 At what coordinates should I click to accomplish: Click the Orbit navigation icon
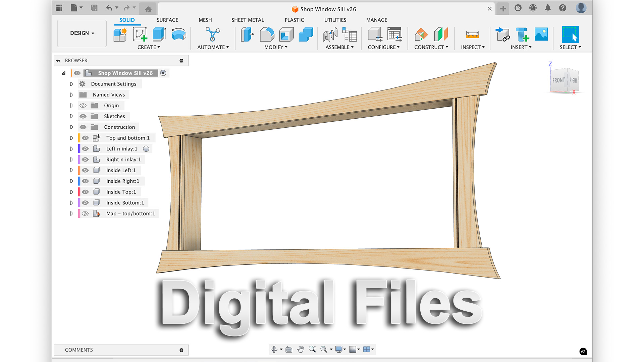coord(274,350)
